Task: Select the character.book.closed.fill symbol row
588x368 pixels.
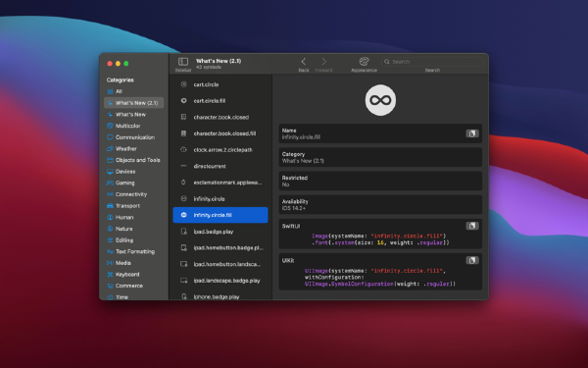Action: pyautogui.click(x=220, y=133)
